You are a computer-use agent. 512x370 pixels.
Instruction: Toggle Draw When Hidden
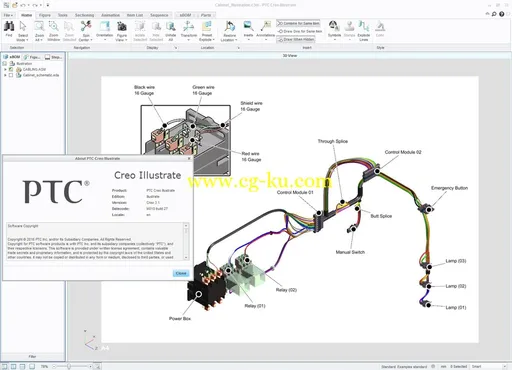point(296,39)
